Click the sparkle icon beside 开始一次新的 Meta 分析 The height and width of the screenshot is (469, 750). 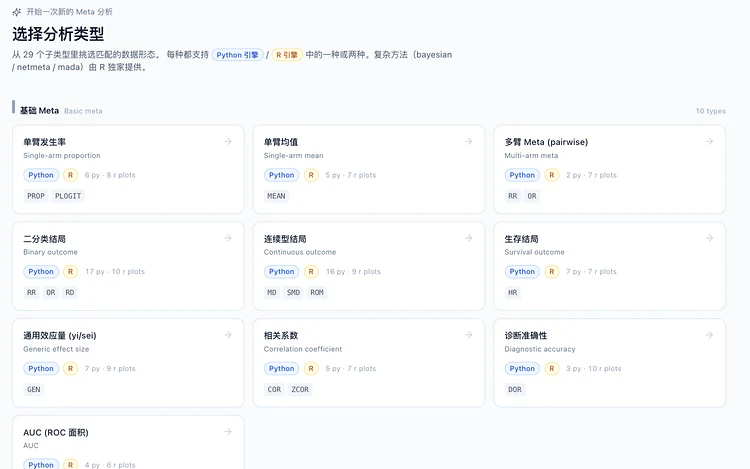coord(16,12)
